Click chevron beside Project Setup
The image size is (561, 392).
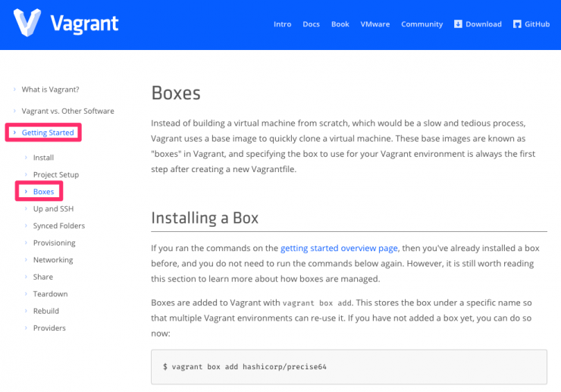pos(26,174)
